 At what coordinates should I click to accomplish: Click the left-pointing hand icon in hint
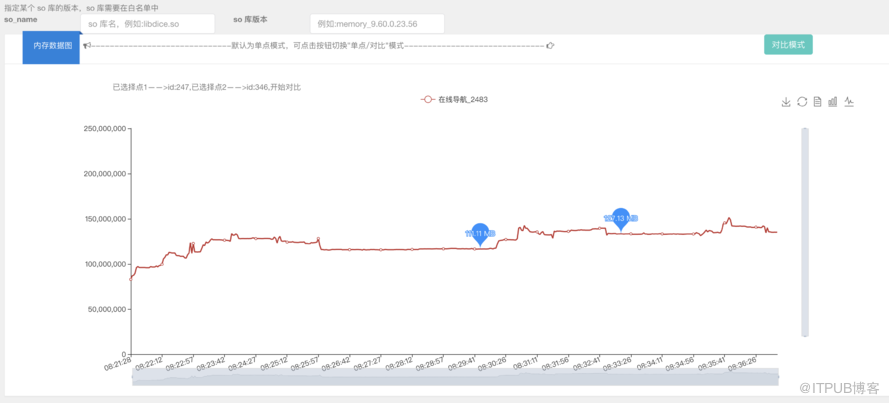click(x=87, y=46)
